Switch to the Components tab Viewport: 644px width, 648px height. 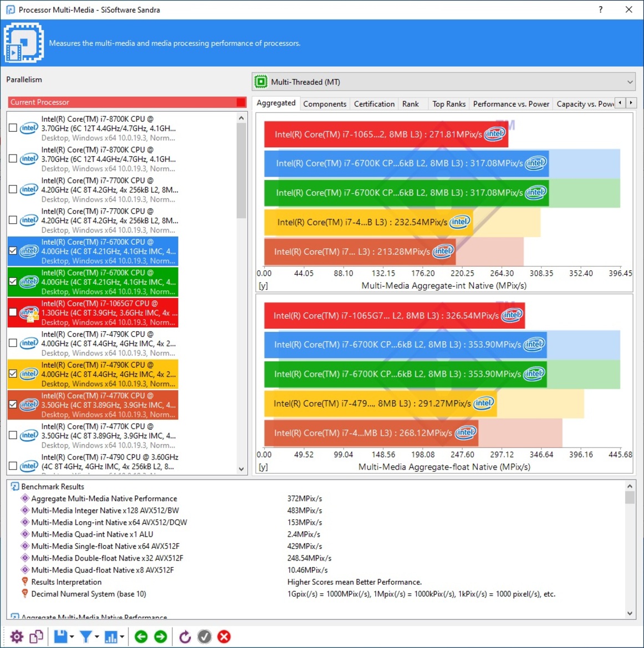(325, 104)
